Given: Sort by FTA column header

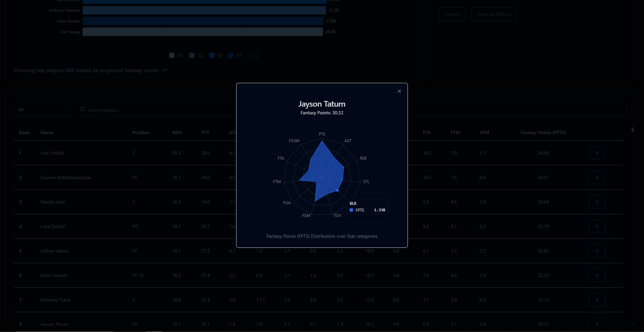Looking at the screenshot, I should pyautogui.click(x=427, y=132).
